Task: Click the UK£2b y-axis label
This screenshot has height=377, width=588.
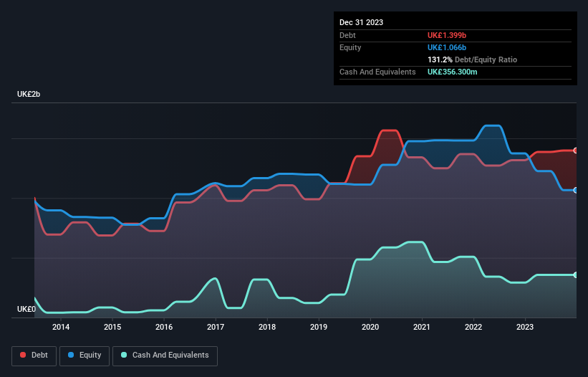Action: pyautogui.click(x=29, y=94)
